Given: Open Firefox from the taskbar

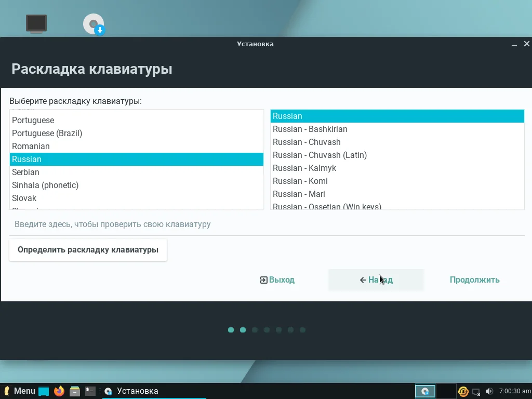Looking at the screenshot, I should 59,391.
